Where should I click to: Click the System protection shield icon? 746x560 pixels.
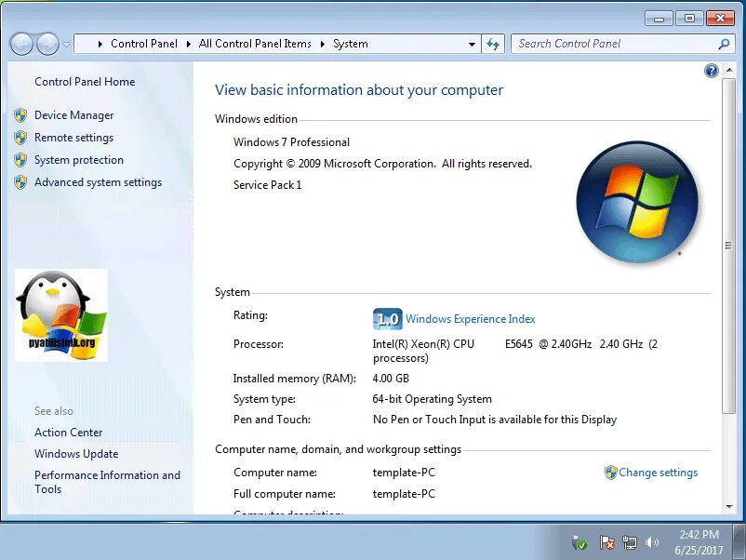tap(20, 160)
